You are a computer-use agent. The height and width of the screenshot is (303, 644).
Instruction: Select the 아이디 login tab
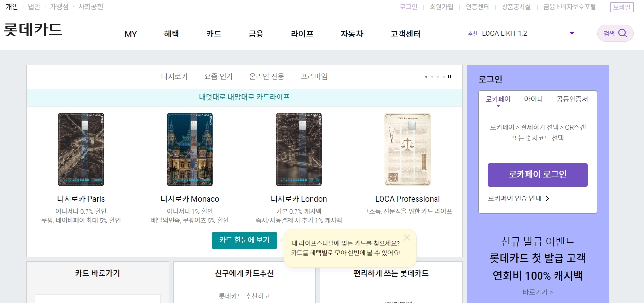(x=534, y=99)
